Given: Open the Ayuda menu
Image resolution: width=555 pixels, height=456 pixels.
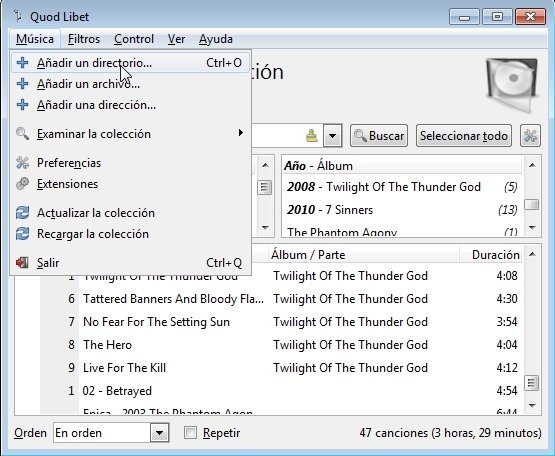Looking at the screenshot, I should tap(216, 39).
